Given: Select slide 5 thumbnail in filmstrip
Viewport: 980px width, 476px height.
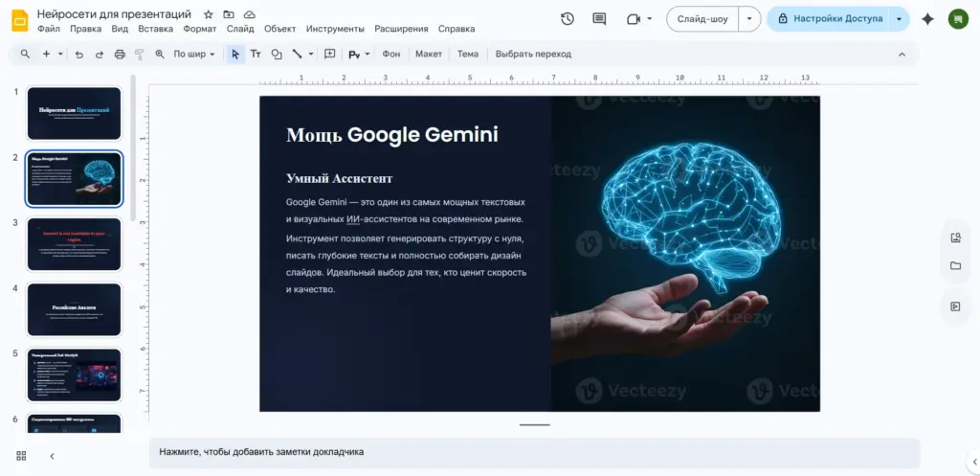Looking at the screenshot, I should pos(74,374).
